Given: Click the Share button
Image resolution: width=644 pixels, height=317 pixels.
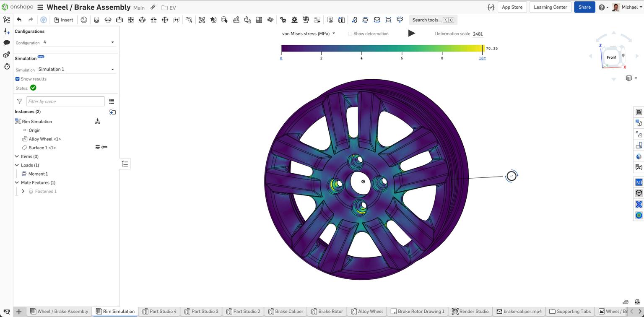Looking at the screenshot, I should 584,7.
